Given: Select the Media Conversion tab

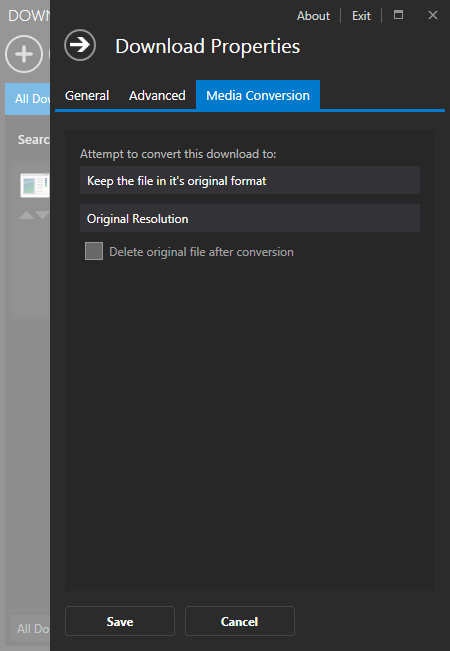Looking at the screenshot, I should coord(258,95).
